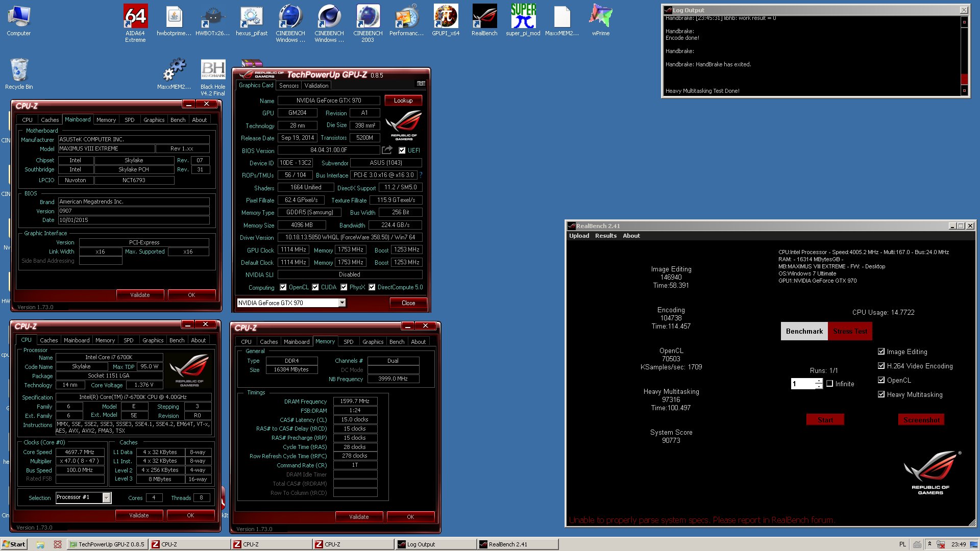Screen dimensions: 980x551
Task: Open the Caches tab in CPU-Z processor window
Action: [x=49, y=340]
